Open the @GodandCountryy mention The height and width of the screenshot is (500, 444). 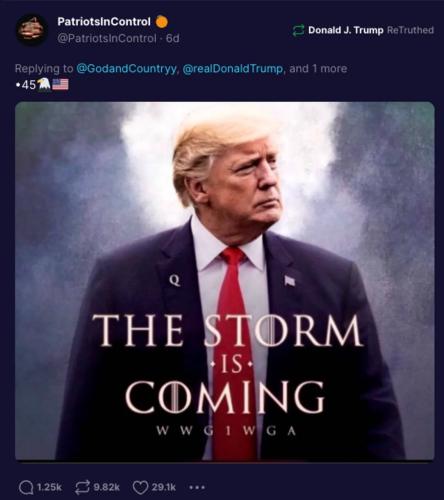(126, 69)
